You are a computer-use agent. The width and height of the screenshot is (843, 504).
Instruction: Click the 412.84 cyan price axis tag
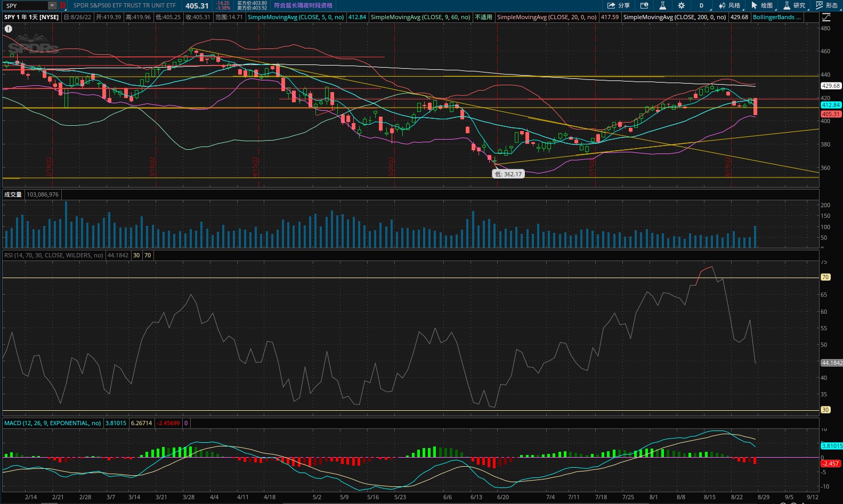831,105
